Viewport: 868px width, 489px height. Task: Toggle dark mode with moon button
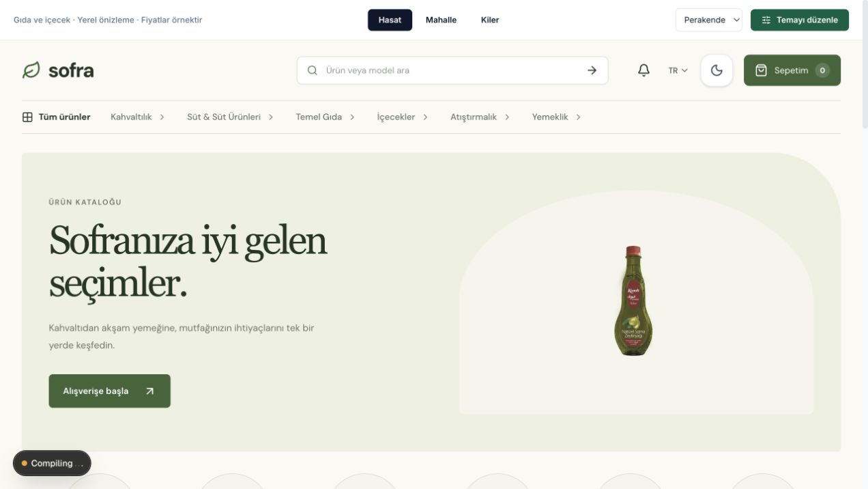pyautogui.click(x=717, y=70)
